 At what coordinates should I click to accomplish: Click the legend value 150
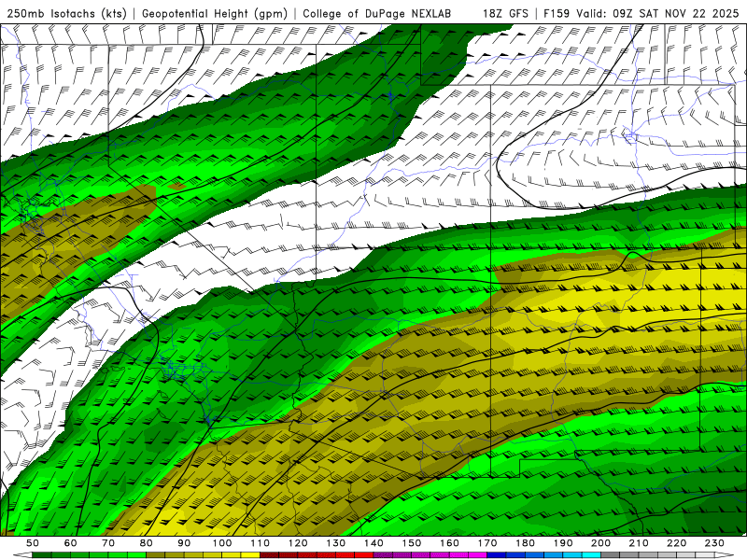[x=412, y=543]
